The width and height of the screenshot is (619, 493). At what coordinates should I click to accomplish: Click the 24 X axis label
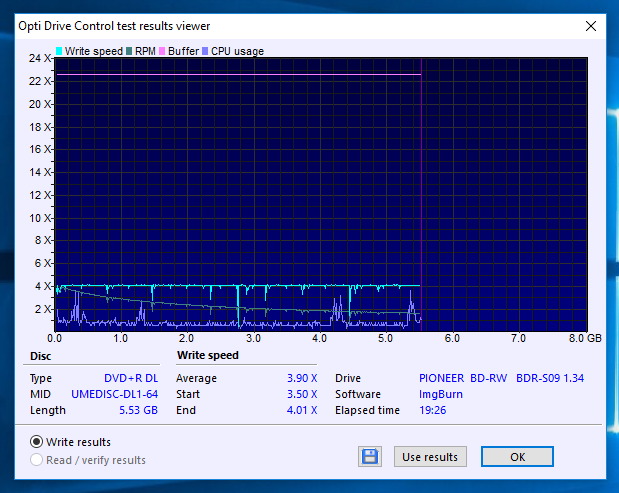pyautogui.click(x=40, y=58)
